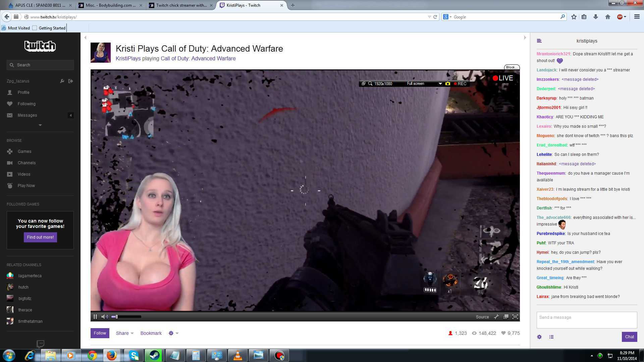Click the Twitch search field

pos(40,65)
